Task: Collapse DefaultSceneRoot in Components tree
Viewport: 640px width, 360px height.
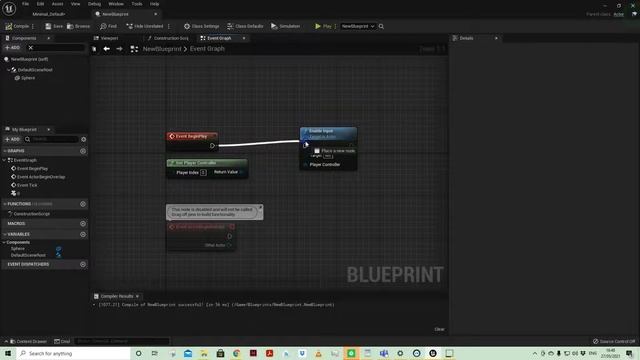Action: (x=8, y=70)
